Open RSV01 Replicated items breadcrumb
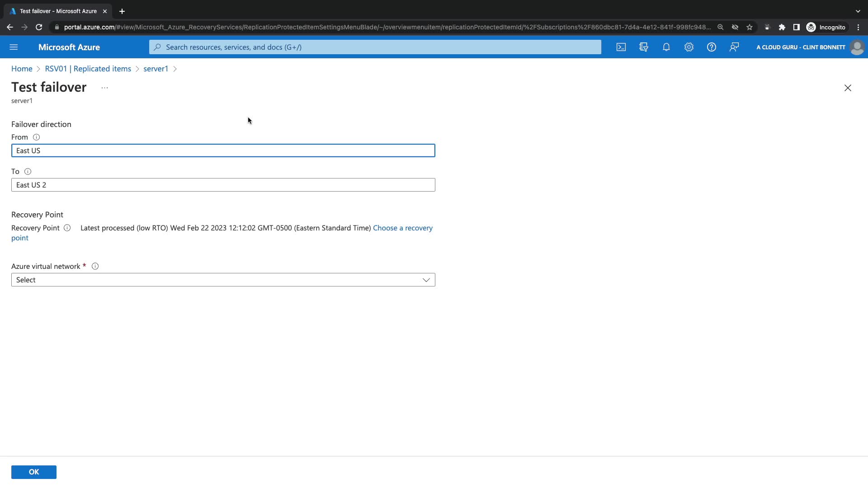This screenshot has width=868, height=488. pyautogui.click(x=88, y=69)
